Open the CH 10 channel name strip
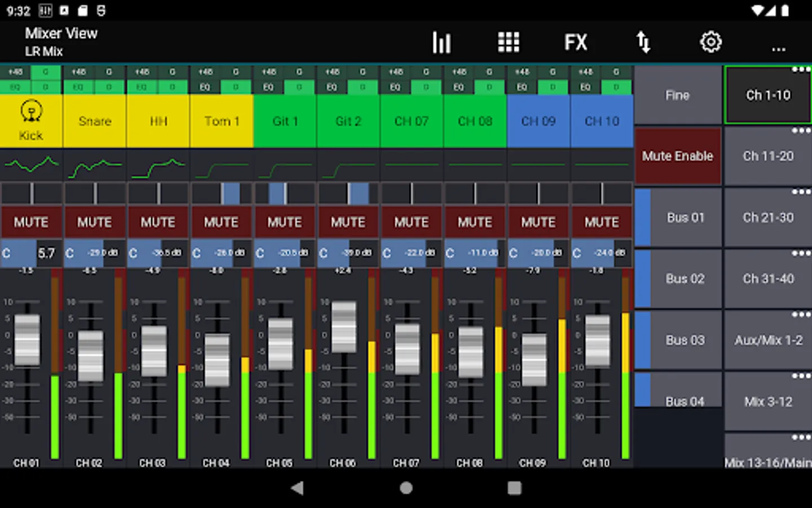This screenshot has height=508, width=812. point(602,121)
